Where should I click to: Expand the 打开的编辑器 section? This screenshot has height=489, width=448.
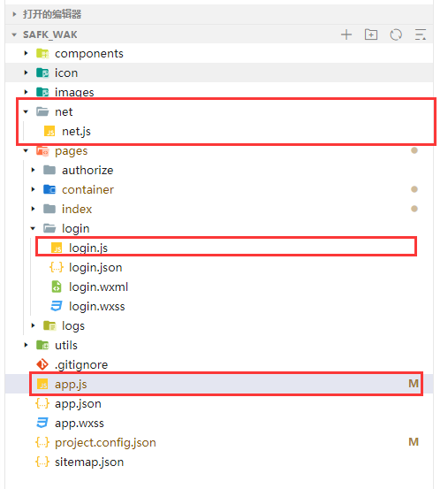14,14
